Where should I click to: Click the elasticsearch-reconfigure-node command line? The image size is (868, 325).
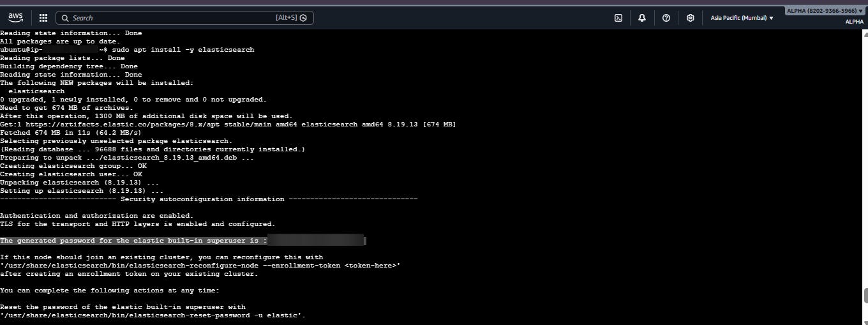(x=200, y=266)
